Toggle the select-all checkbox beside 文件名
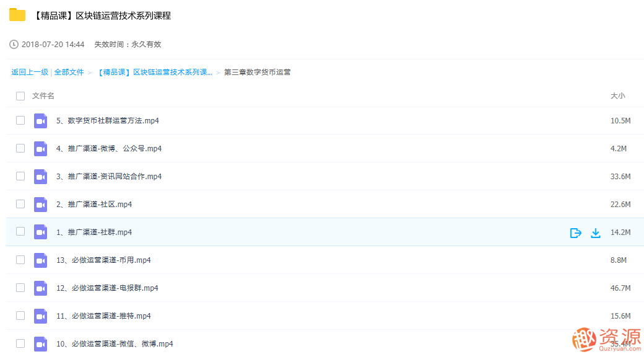This screenshot has height=354, width=644. (20, 96)
